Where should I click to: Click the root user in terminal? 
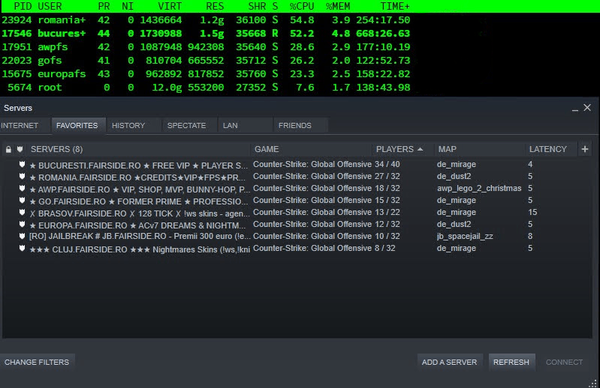point(49,87)
